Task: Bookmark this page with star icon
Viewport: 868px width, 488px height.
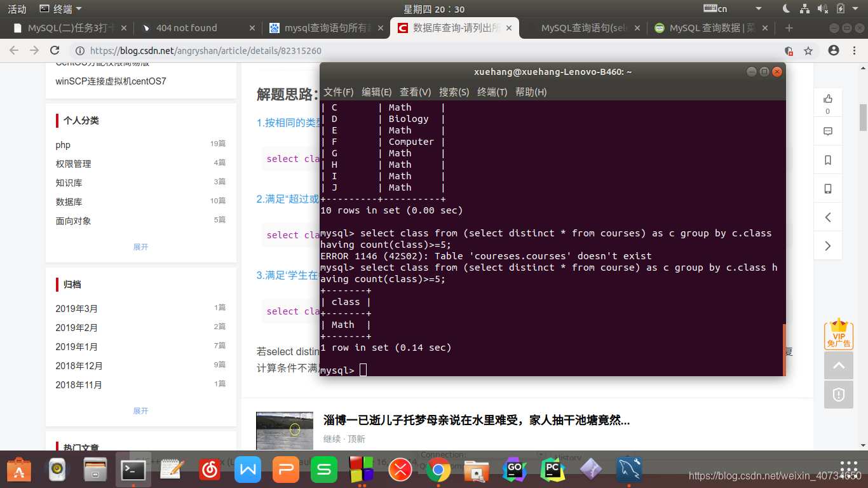Action: (x=808, y=50)
